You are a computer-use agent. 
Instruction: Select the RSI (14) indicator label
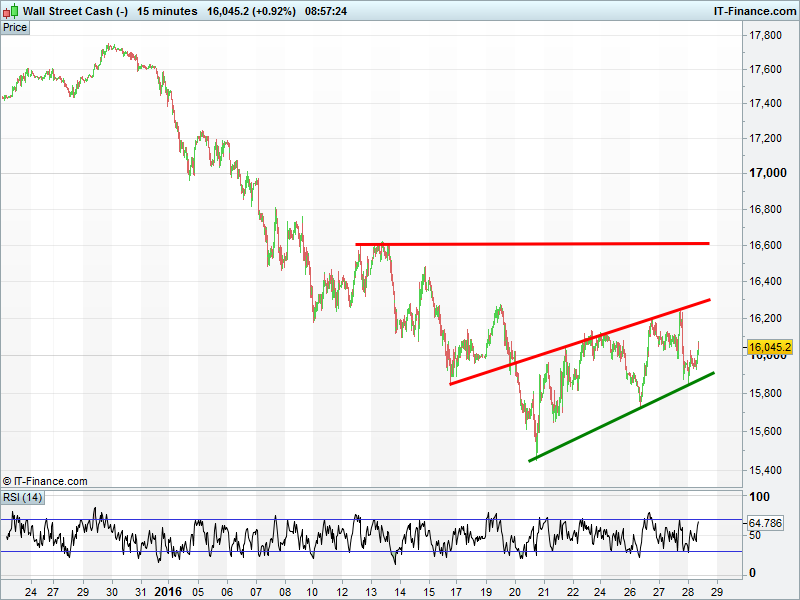point(22,497)
